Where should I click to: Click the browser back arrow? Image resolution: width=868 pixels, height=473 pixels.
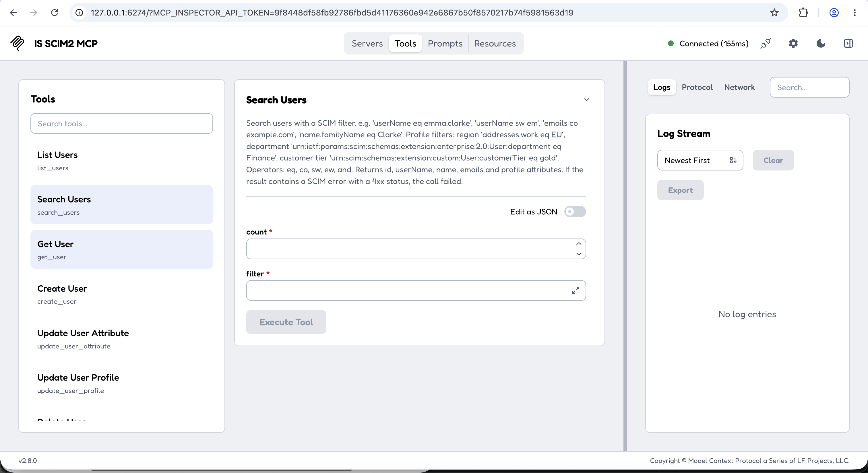click(x=13, y=13)
